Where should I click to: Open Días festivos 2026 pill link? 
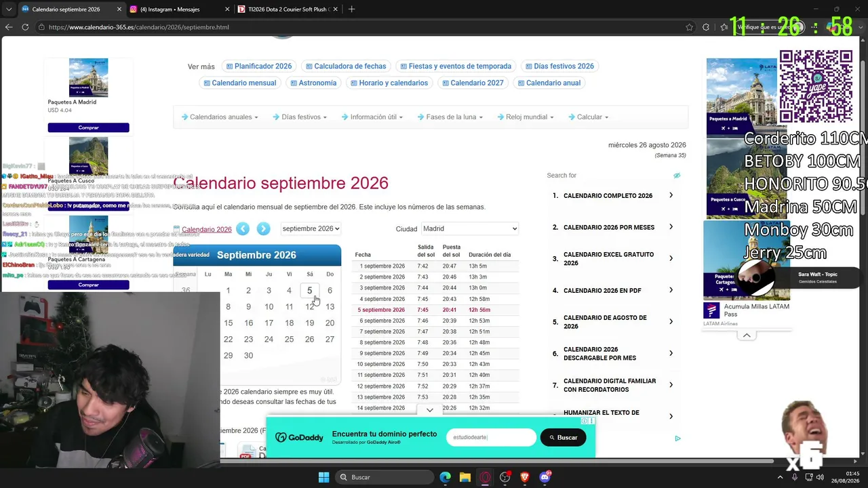pyautogui.click(x=559, y=66)
